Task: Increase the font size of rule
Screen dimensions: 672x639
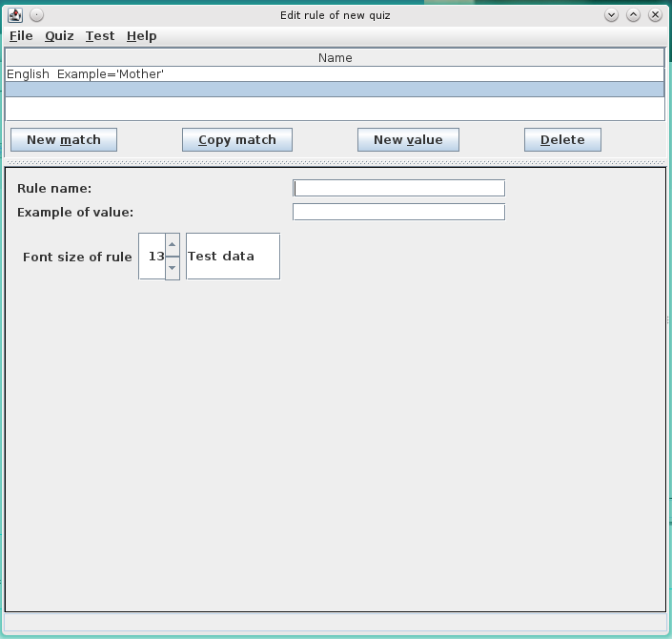Action: (173, 245)
